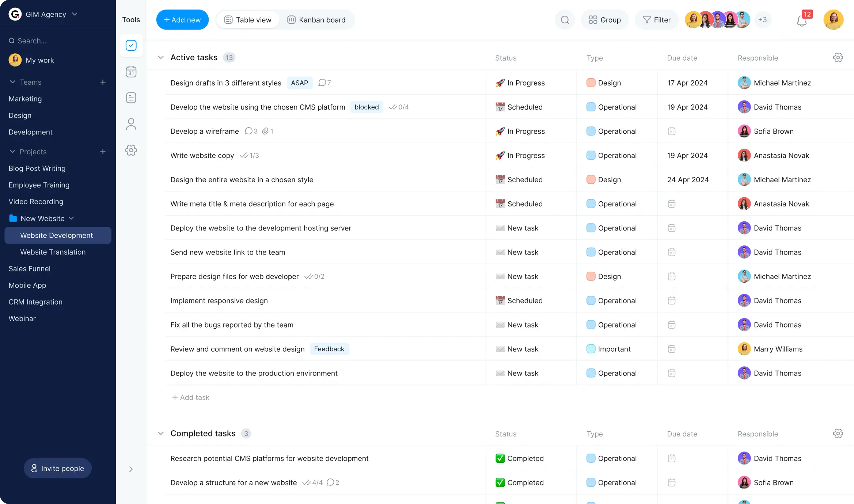Open subtasks checklist 0/4 on Develop website task
This screenshot has width=854, height=504.
pos(398,107)
